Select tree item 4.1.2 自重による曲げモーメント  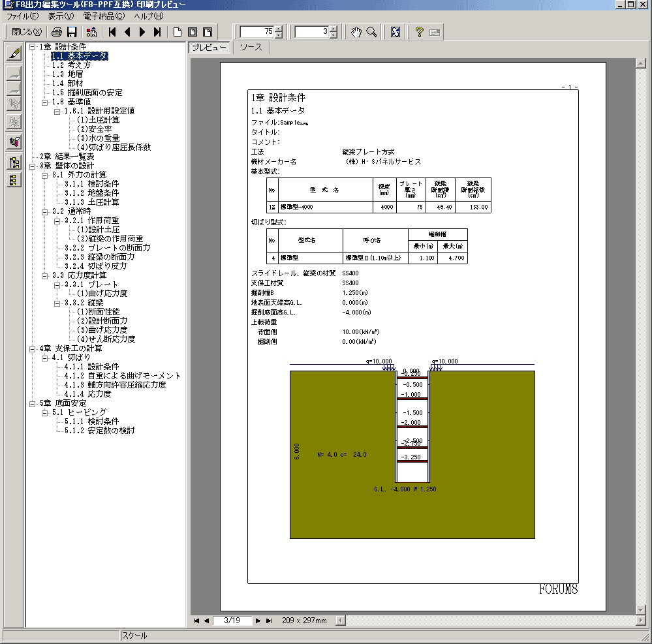(122, 376)
